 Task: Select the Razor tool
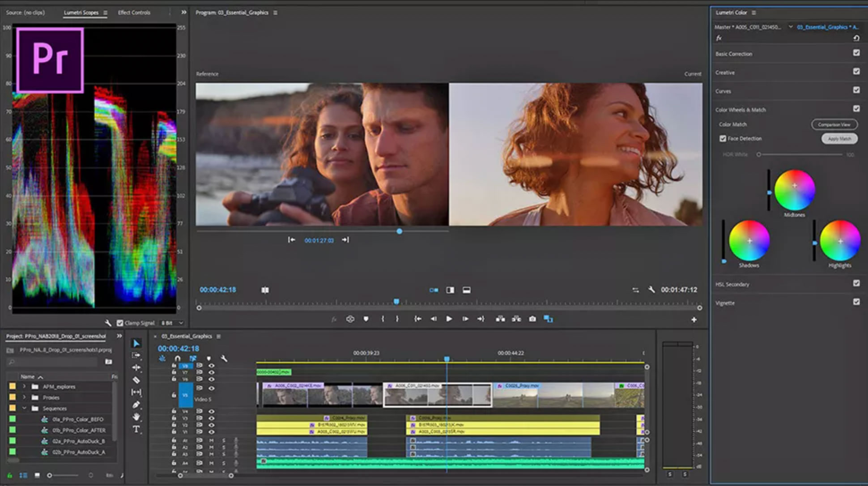[x=136, y=380]
